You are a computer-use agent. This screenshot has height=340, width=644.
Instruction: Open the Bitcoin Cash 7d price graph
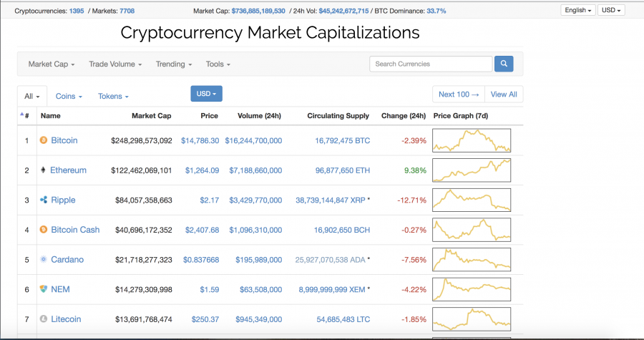472,230
